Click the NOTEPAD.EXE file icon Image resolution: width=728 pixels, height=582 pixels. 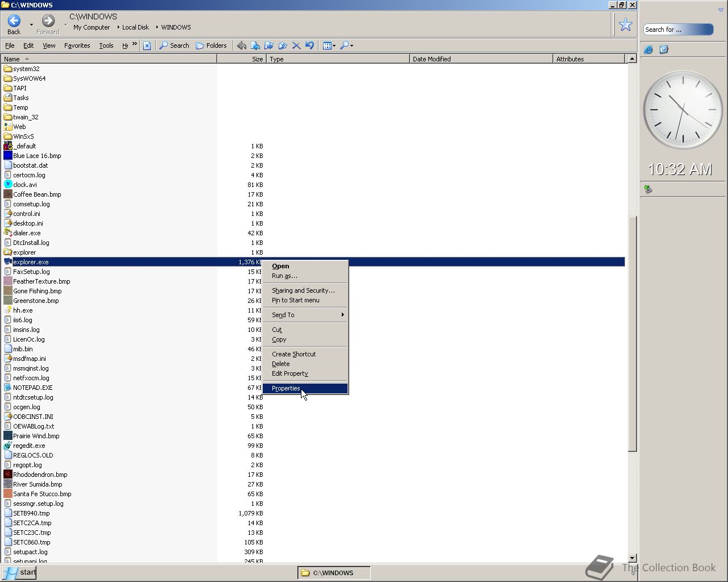8,388
